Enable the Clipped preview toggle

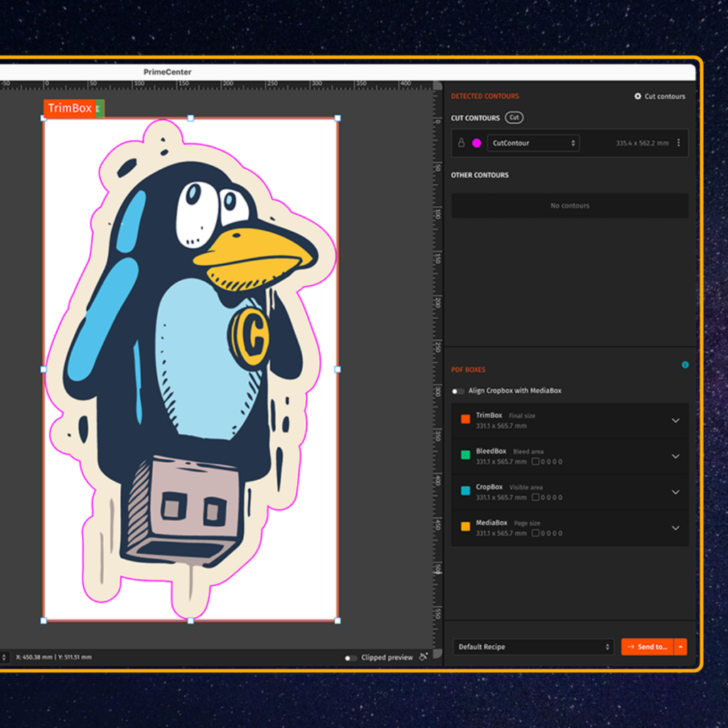(x=350, y=658)
